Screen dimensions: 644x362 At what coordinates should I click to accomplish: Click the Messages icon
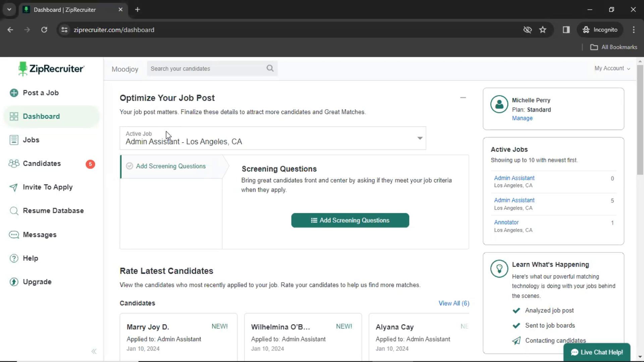pyautogui.click(x=13, y=234)
